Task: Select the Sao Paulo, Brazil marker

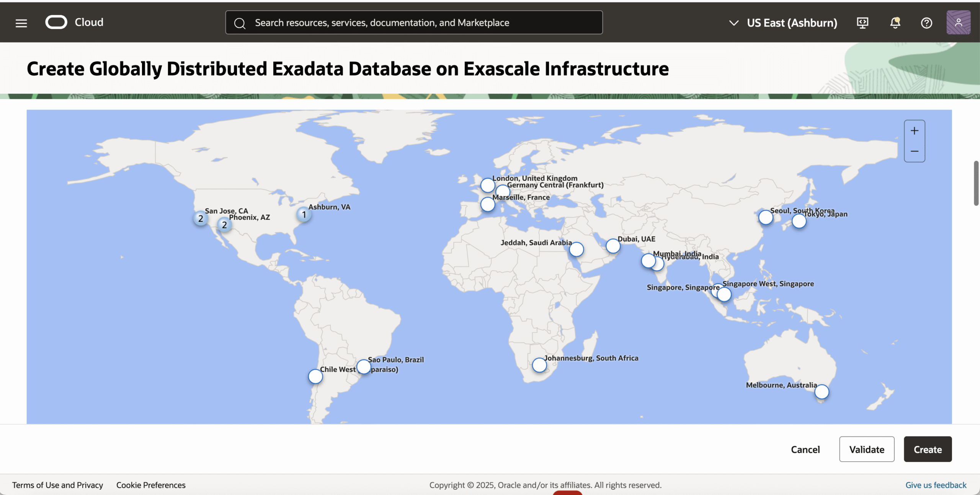Action: [364, 367]
